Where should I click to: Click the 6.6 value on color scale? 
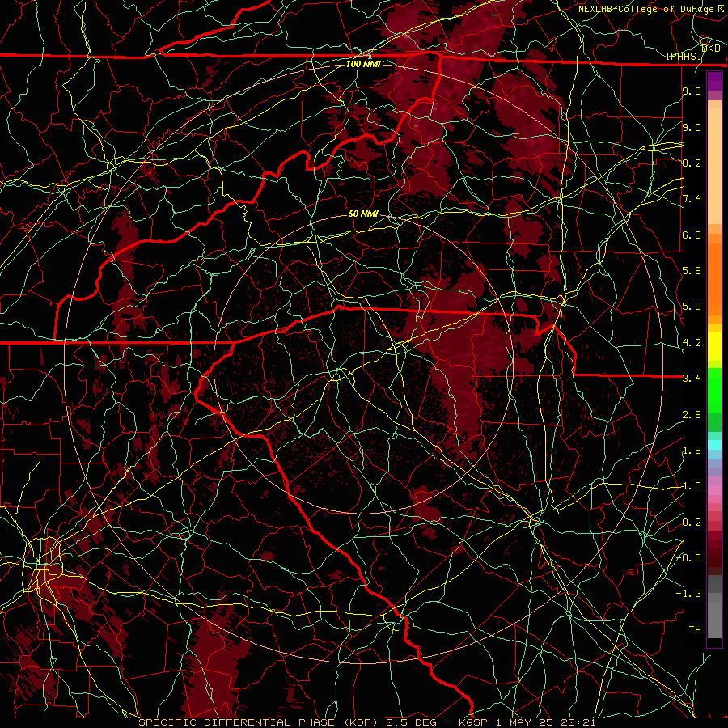click(x=692, y=235)
